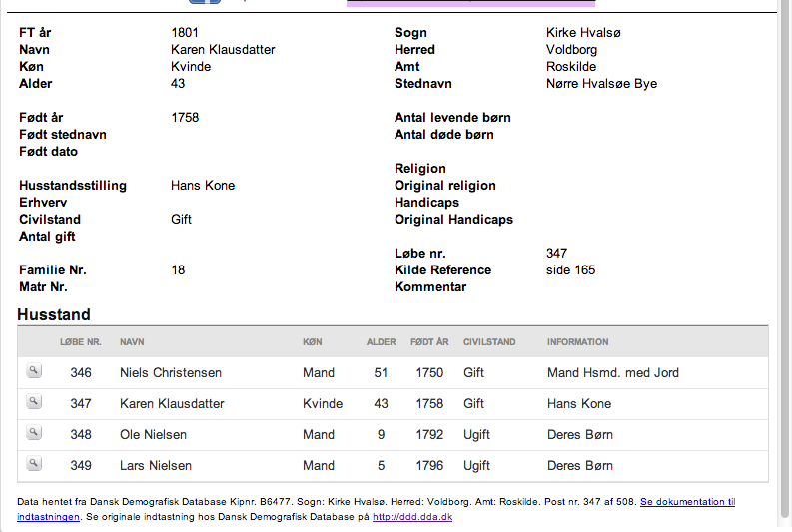792x532 pixels.
Task: Sort the table by Alder header
Action: point(381,342)
